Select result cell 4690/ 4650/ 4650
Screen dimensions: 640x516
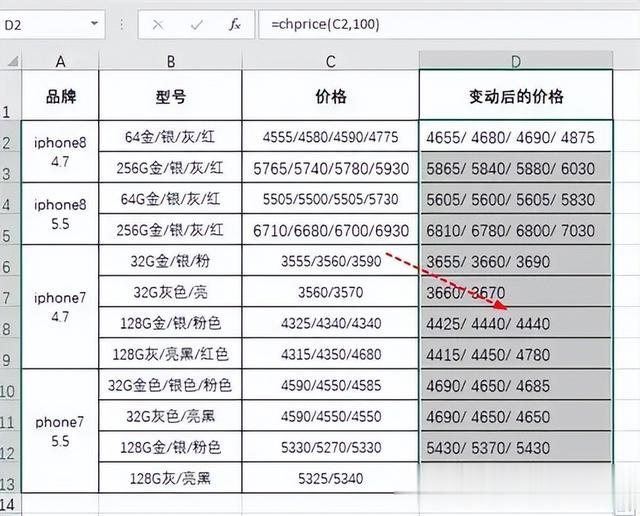516,416
